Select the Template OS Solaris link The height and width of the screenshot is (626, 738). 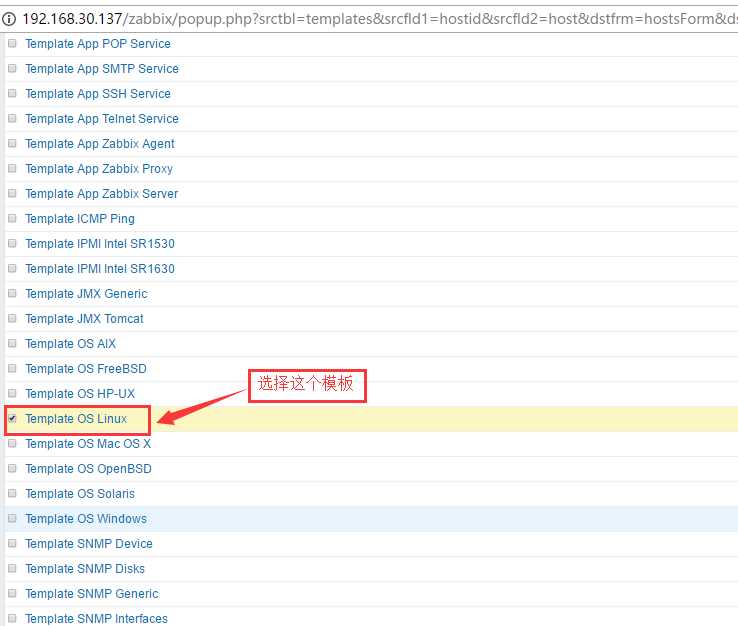80,493
